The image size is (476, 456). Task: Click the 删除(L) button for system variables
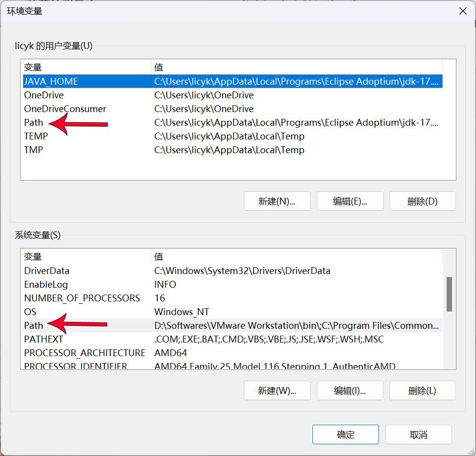422,390
